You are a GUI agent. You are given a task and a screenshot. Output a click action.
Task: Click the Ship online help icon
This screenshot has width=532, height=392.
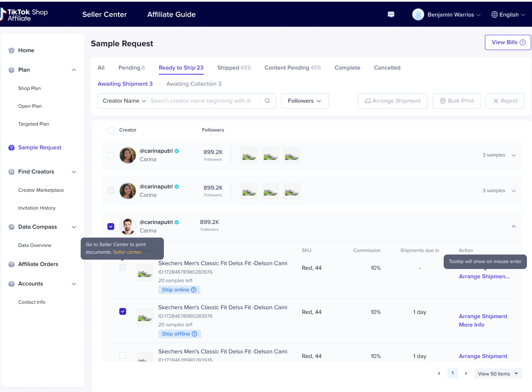[x=194, y=290]
